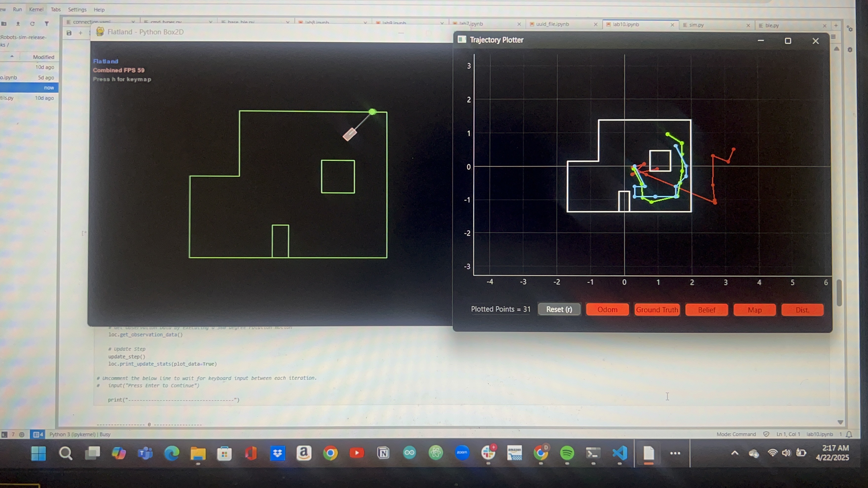Click the Flatland pygame window icon
Image resolution: width=868 pixels, height=488 pixels.
[x=100, y=32]
